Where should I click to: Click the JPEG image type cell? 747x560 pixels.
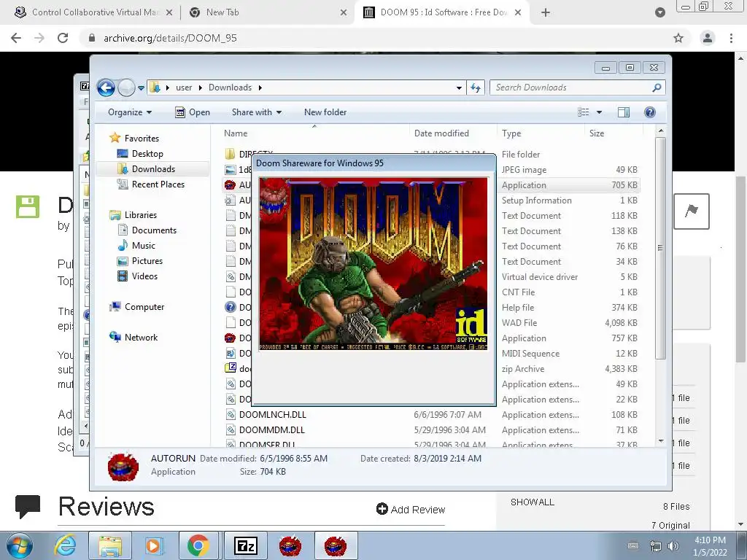(x=524, y=170)
